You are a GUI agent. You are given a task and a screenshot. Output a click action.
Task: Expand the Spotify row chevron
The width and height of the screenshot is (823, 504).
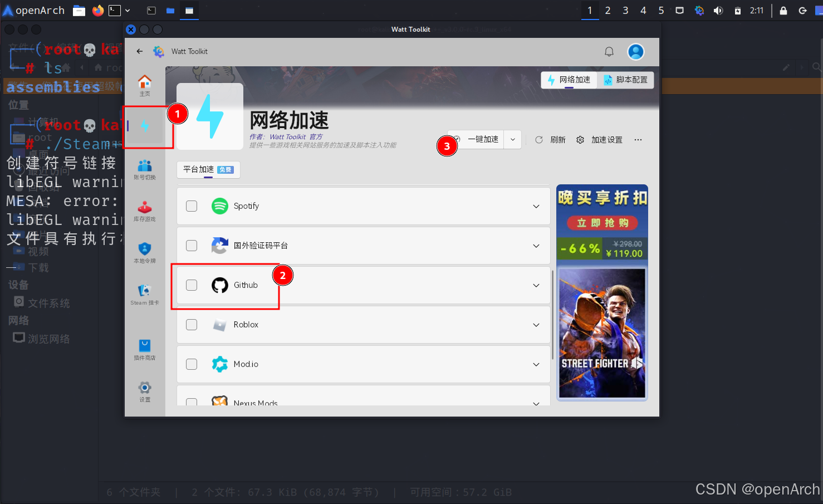536,207
